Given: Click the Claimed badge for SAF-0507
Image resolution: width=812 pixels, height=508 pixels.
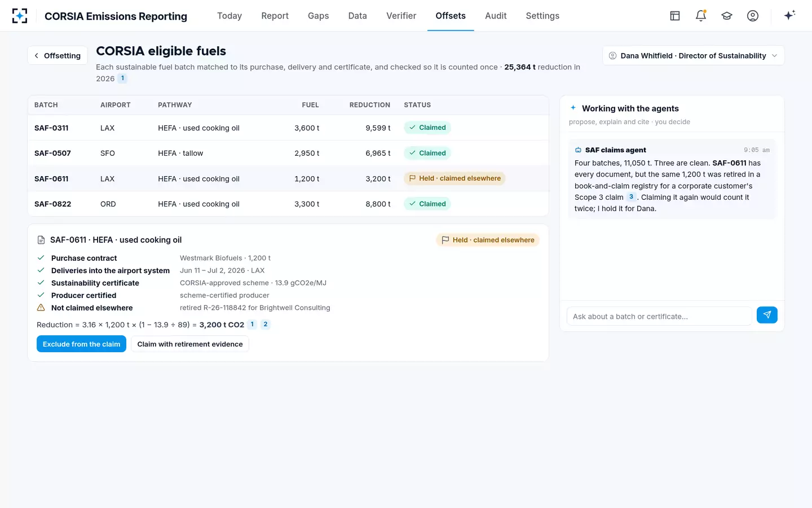Looking at the screenshot, I should click(427, 153).
